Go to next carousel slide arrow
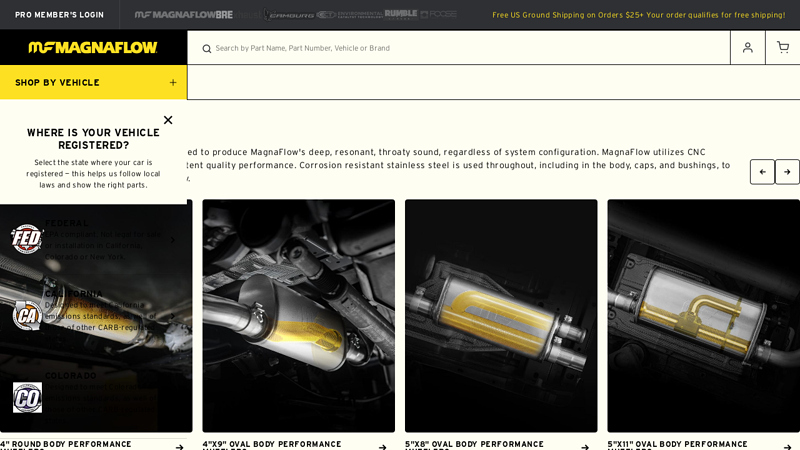This screenshot has height=450, width=800. coord(787,172)
